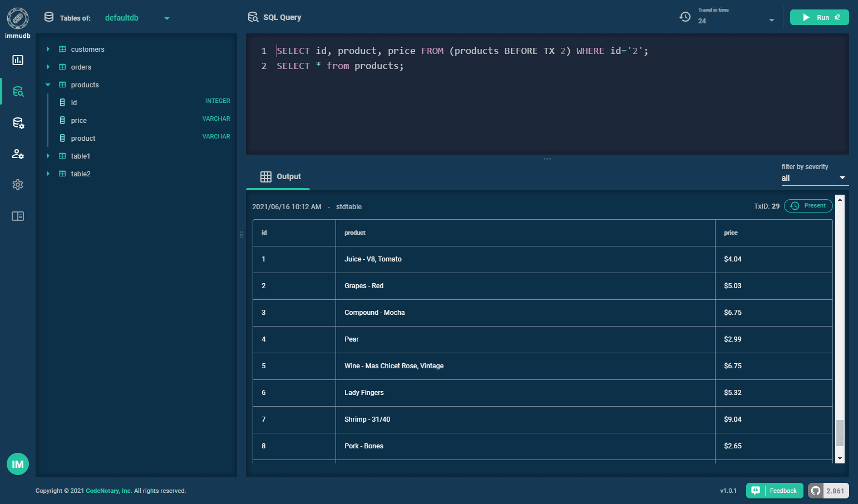The image size is (858, 504).
Task: Expand the customers table
Action: (47, 49)
